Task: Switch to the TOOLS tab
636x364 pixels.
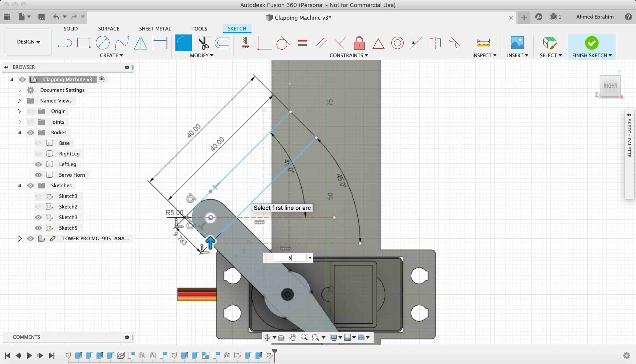Action: click(199, 28)
